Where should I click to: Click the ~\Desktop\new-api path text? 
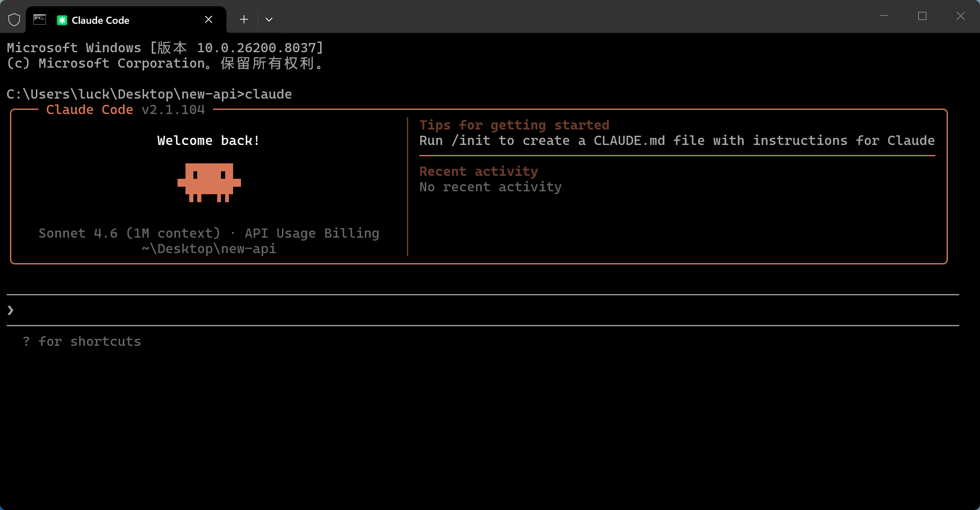click(x=209, y=249)
